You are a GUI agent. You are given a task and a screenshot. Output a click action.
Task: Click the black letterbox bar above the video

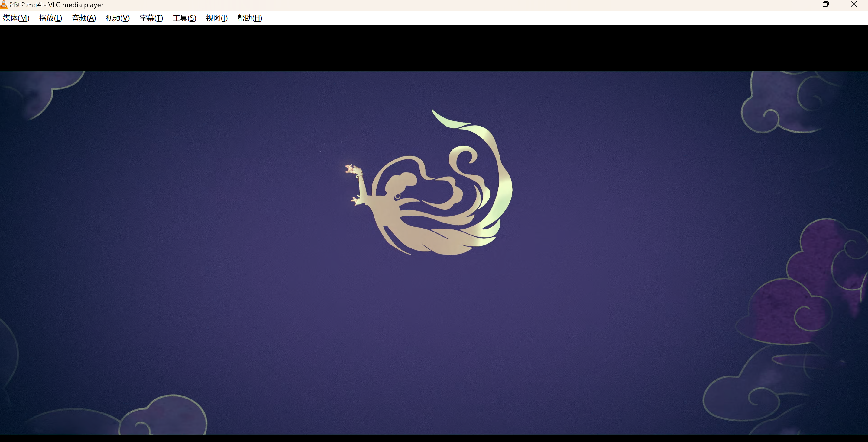point(434,48)
